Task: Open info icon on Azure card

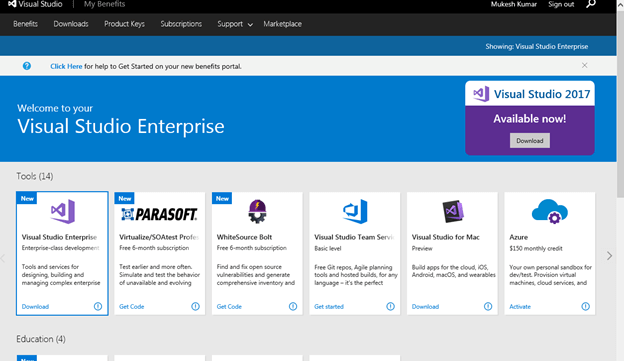Action: pyautogui.click(x=585, y=306)
